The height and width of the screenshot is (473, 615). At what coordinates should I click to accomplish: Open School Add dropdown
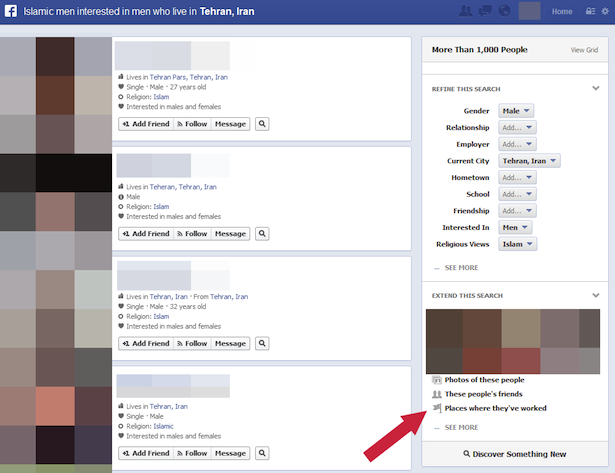coord(517,194)
